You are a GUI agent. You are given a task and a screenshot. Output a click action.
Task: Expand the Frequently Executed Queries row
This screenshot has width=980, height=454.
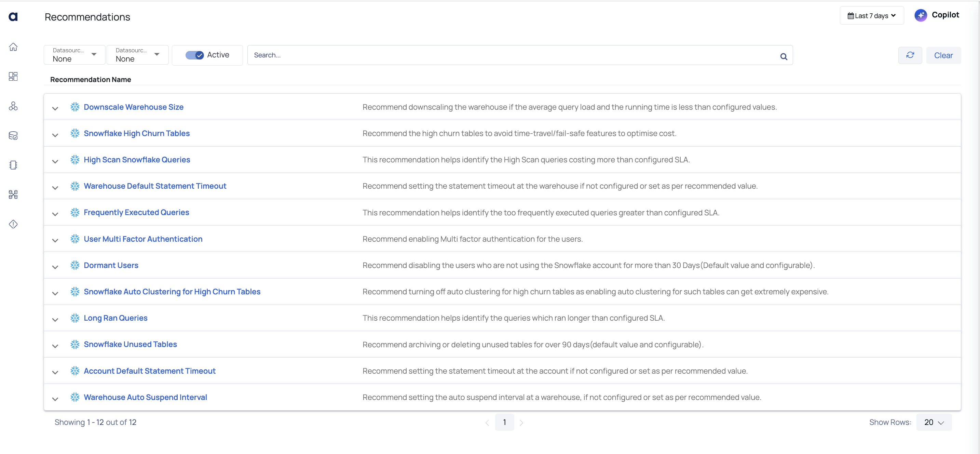point(55,214)
